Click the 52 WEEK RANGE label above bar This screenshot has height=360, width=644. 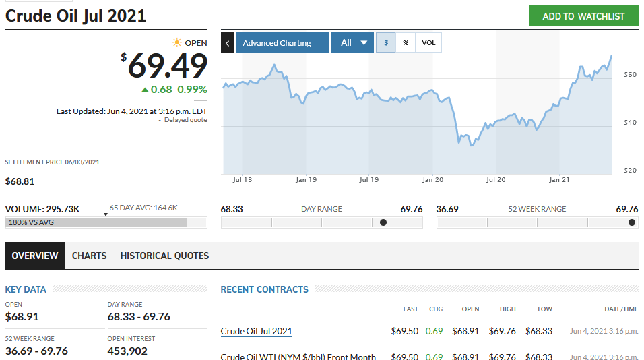pos(537,209)
